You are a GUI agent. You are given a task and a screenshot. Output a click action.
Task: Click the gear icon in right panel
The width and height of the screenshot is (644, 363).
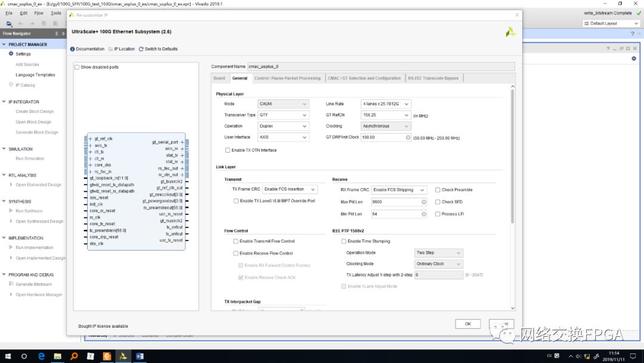[x=634, y=59]
